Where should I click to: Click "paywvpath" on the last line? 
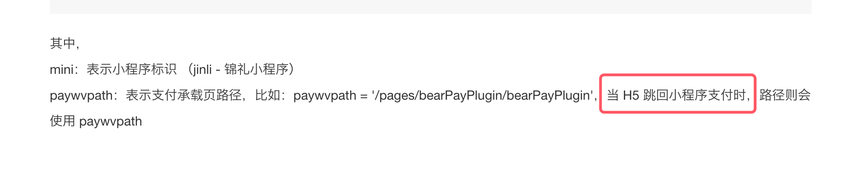111,122
